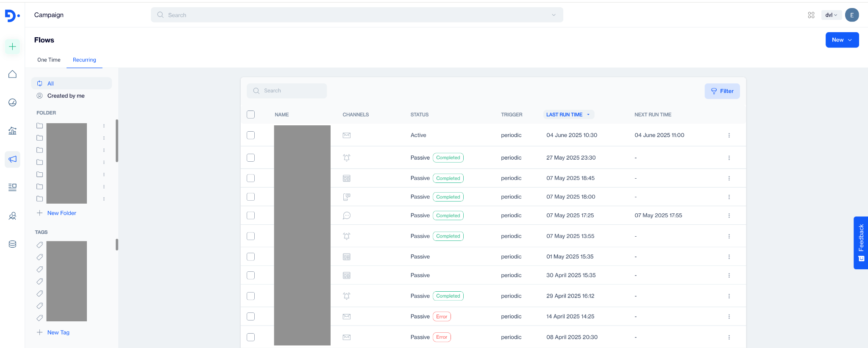Open the database icon in left sidebar
The width and height of the screenshot is (868, 348).
[13, 244]
